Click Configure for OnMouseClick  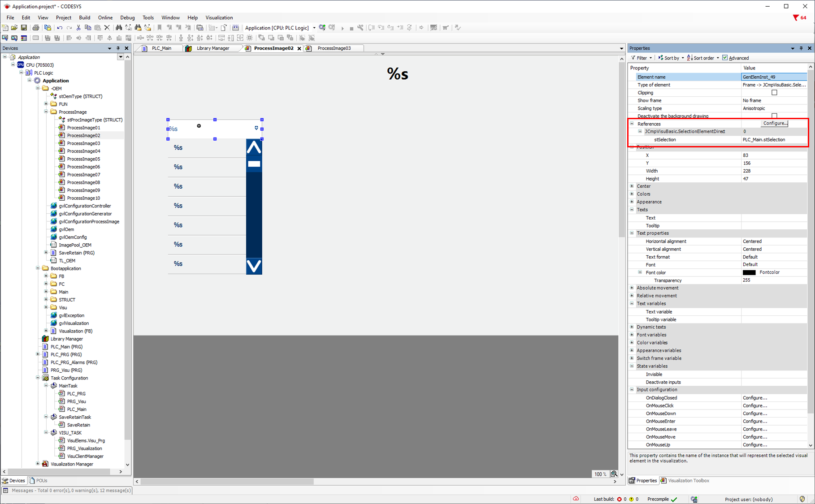click(754, 405)
